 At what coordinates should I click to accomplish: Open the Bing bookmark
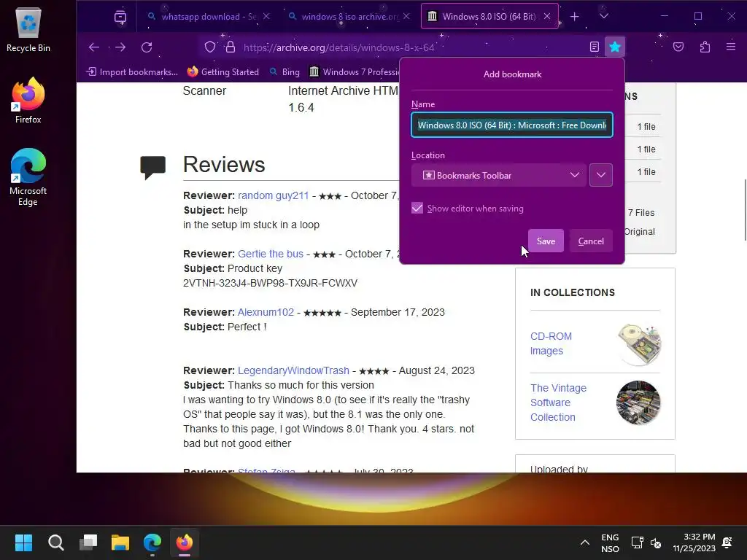pos(285,72)
